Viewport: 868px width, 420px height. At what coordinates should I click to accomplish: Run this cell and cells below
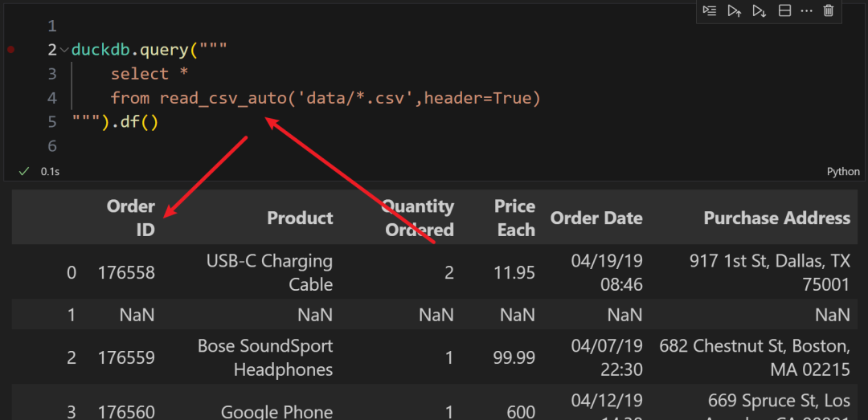pyautogui.click(x=759, y=10)
